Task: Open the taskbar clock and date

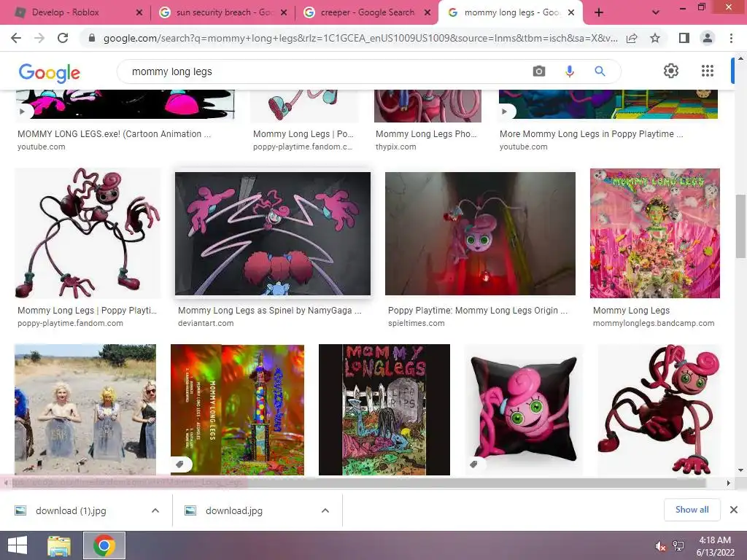Action: (715, 546)
